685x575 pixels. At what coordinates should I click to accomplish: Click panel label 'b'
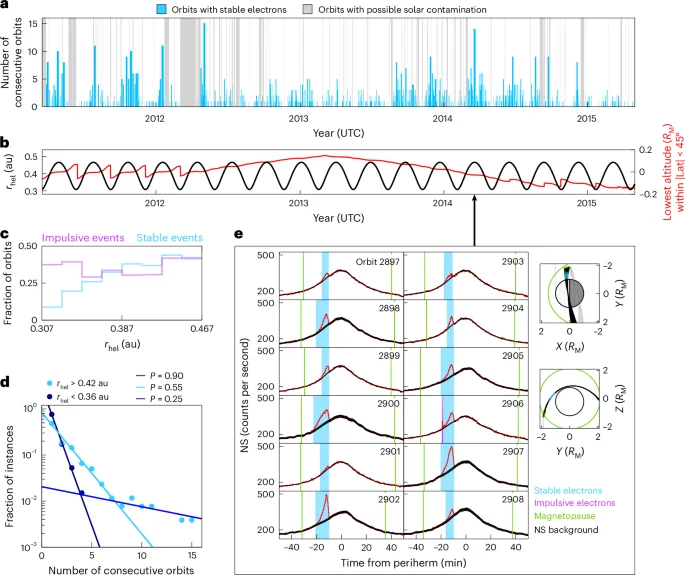pyautogui.click(x=4, y=142)
